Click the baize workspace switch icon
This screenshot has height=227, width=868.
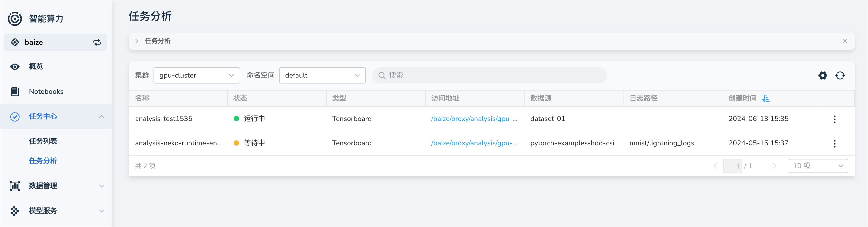point(97,42)
